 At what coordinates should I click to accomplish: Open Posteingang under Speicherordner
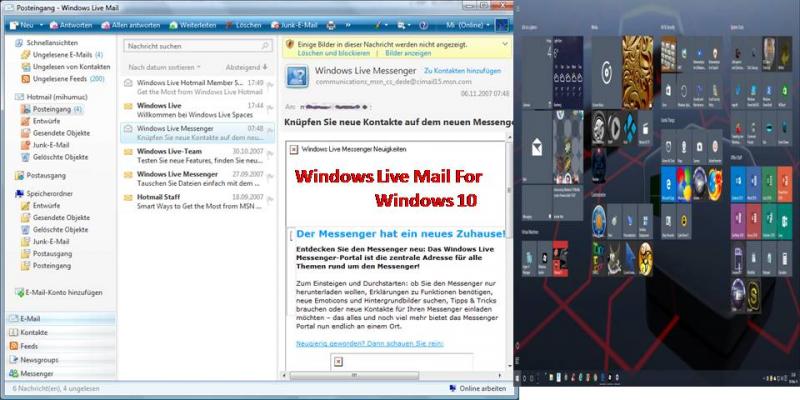coord(46,266)
